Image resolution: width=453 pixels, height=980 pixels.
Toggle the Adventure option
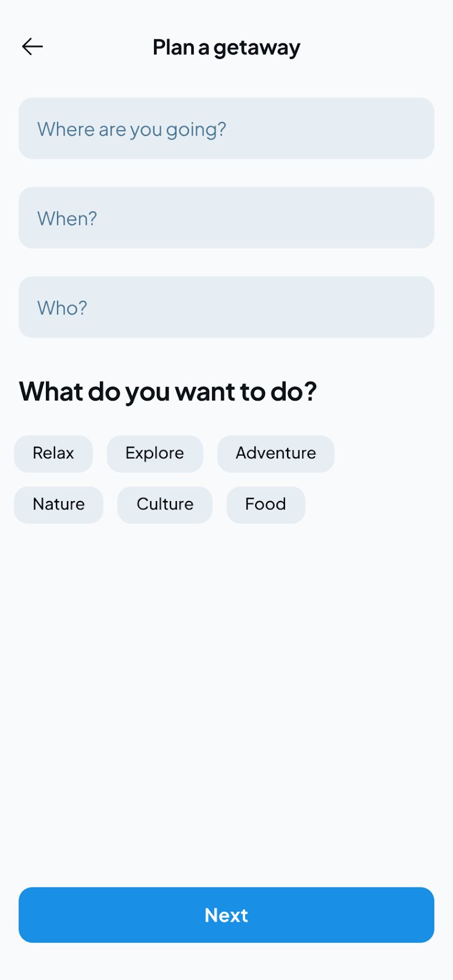coord(275,453)
